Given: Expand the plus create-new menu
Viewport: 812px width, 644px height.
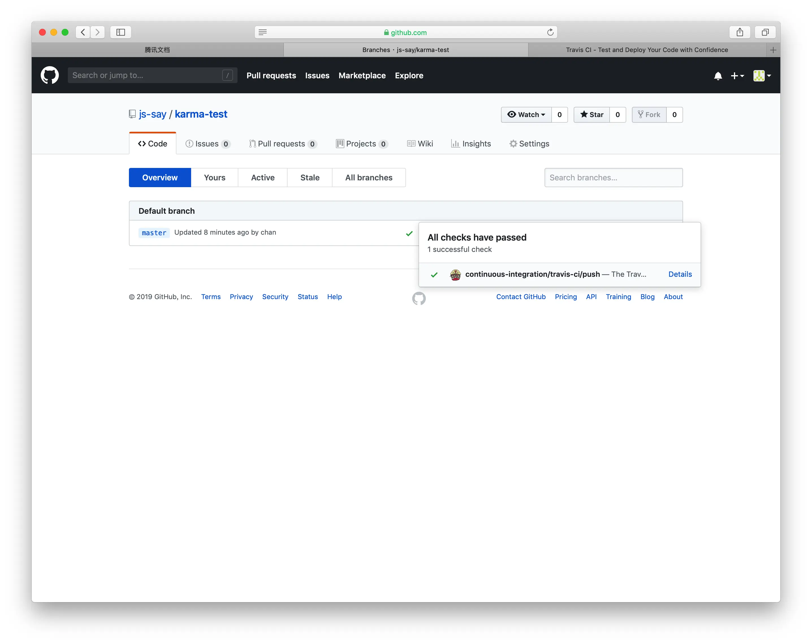Looking at the screenshot, I should pyautogui.click(x=737, y=76).
